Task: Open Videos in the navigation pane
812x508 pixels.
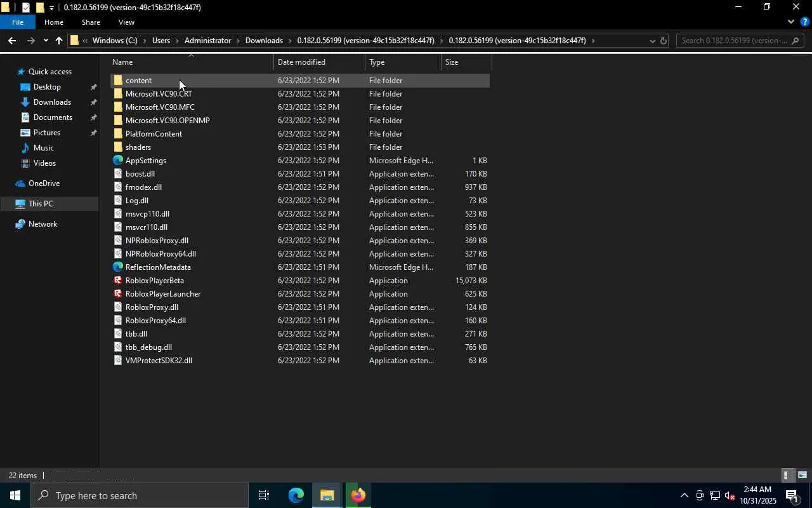Action: [x=44, y=163]
